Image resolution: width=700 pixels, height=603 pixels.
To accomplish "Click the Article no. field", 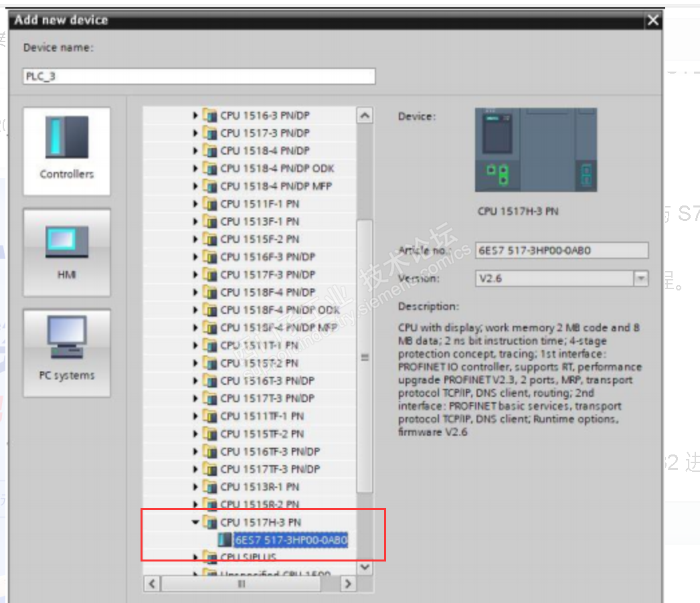I will (561, 250).
